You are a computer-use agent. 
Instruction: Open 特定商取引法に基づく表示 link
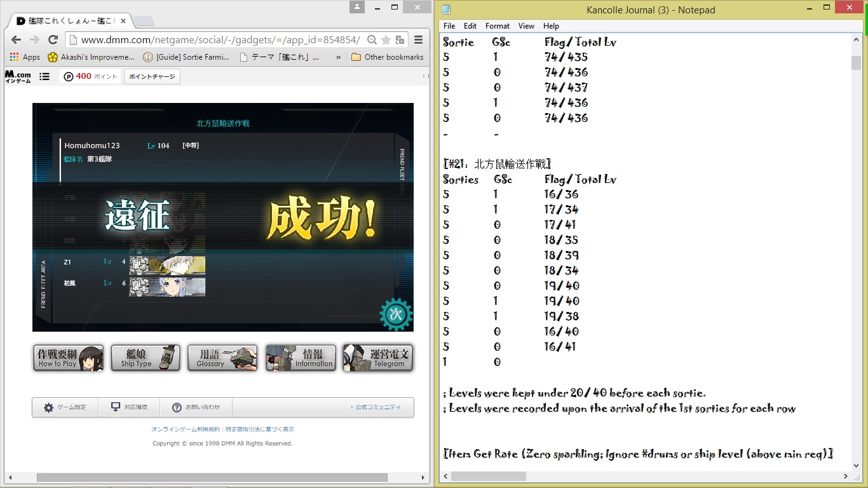pos(260,430)
